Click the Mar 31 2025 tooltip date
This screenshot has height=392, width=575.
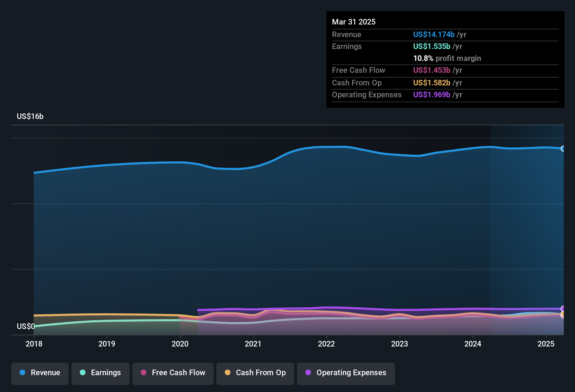(x=354, y=22)
